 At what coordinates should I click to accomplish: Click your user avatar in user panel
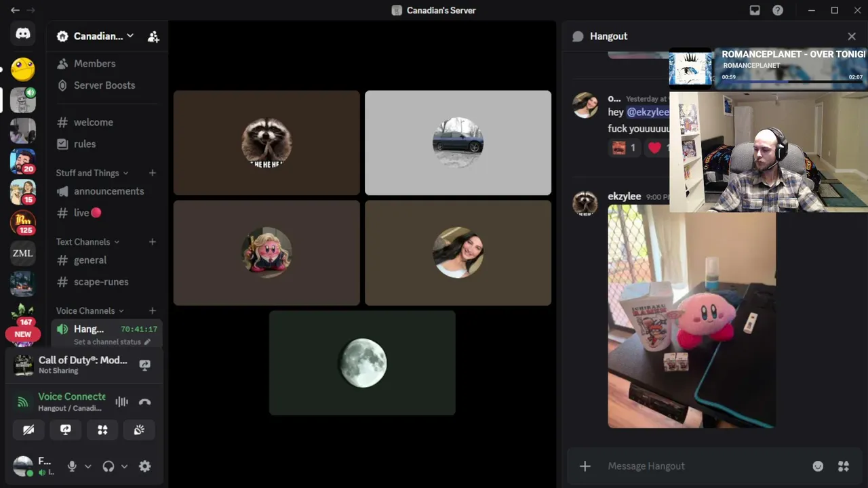point(23,466)
